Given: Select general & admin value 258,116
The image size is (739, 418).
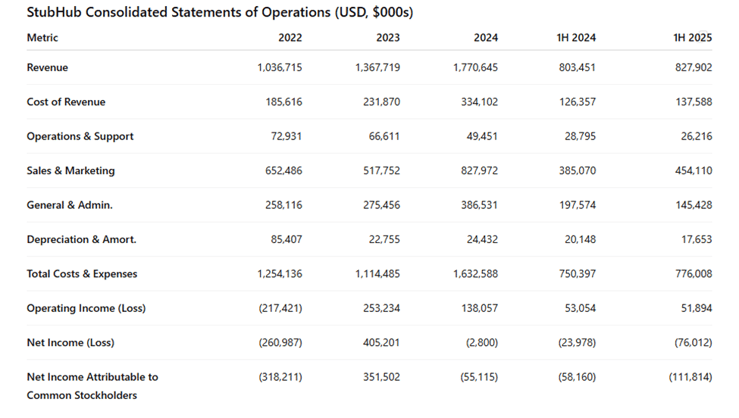Looking at the screenshot, I should 284,205.
